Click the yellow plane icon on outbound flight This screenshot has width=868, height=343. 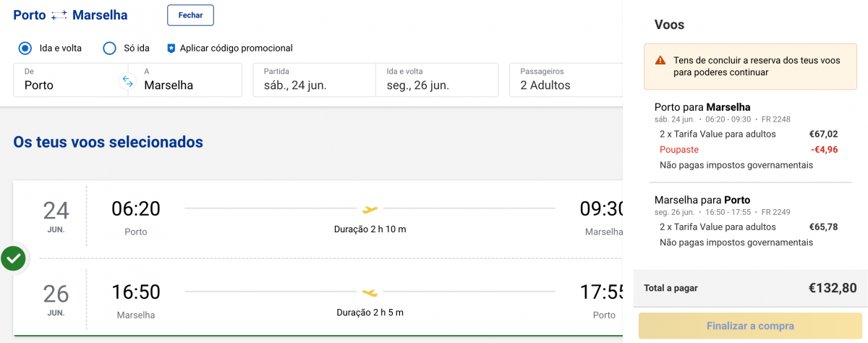click(370, 210)
